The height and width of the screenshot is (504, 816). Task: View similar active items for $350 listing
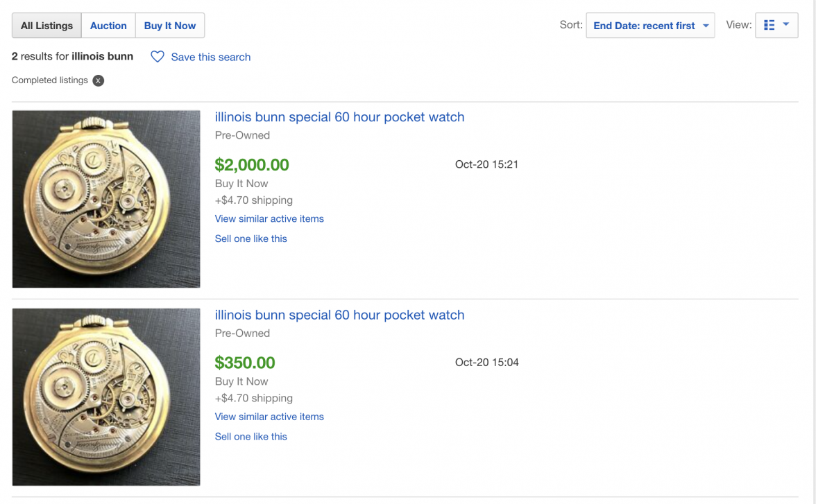[269, 417]
